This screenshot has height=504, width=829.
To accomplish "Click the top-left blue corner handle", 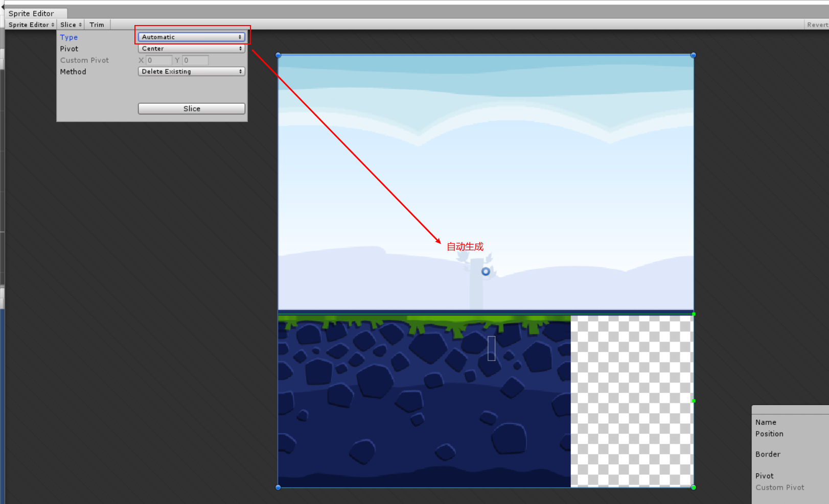I will coord(278,55).
